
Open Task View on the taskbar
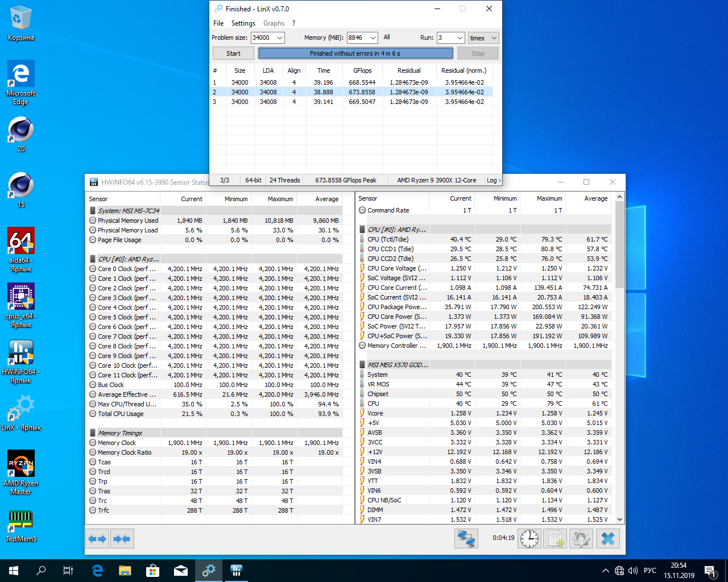68,571
